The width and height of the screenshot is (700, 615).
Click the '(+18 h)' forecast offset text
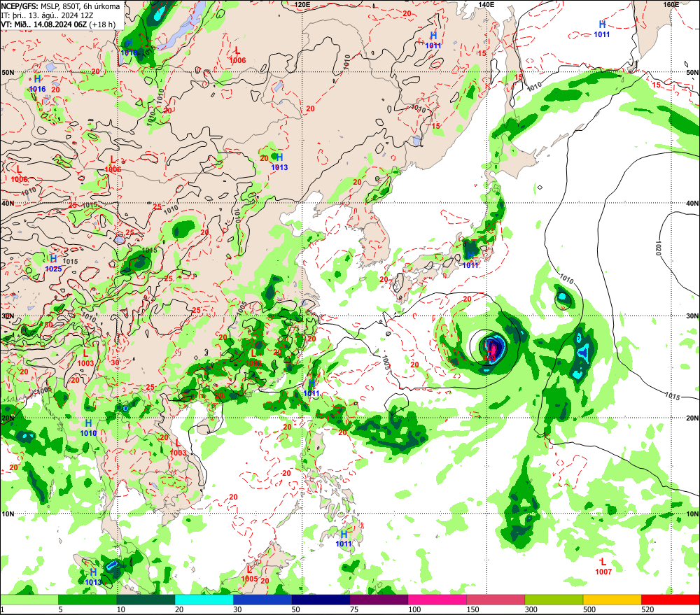tap(102, 24)
